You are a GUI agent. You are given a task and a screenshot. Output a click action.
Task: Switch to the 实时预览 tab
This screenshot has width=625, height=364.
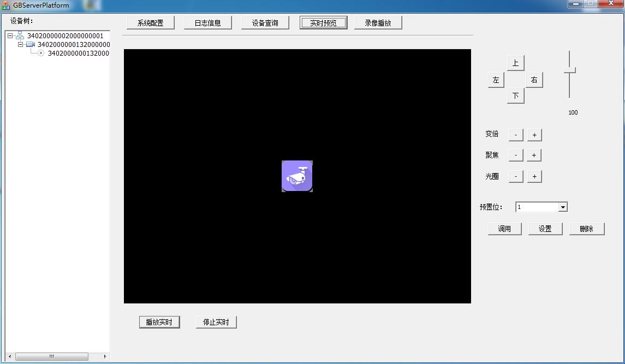(x=323, y=22)
